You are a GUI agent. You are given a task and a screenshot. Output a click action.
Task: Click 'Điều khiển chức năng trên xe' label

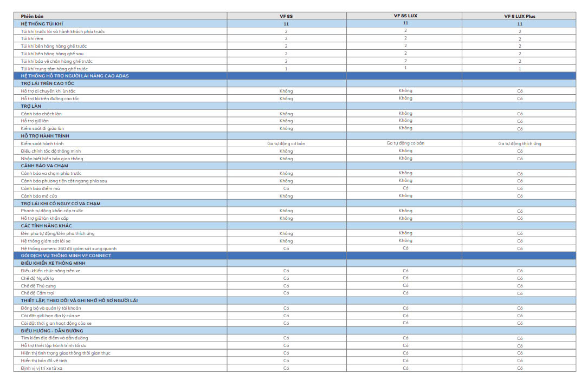click(x=50, y=271)
